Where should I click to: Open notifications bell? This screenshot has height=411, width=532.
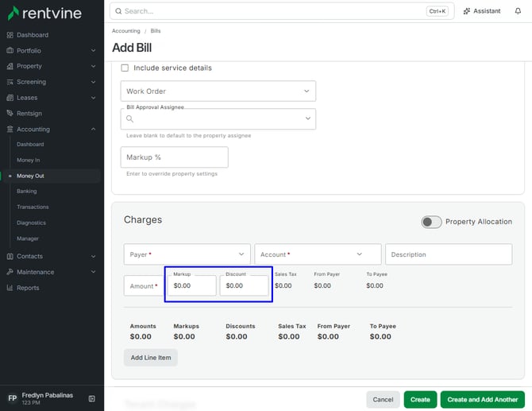(518, 11)
